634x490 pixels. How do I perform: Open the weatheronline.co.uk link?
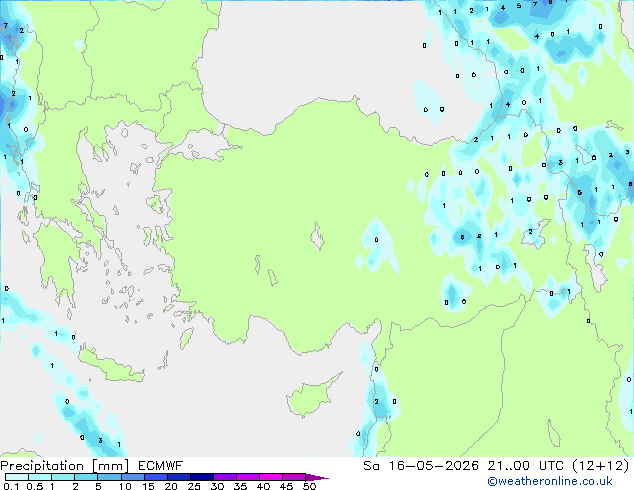pos(550,482)
